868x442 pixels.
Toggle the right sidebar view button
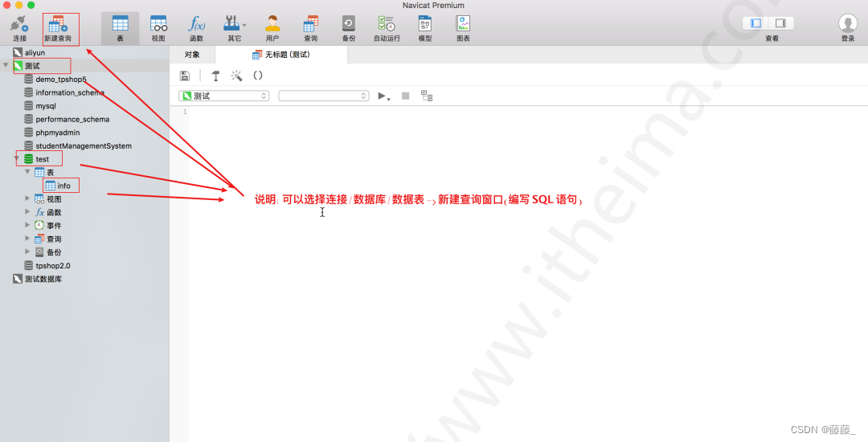[x=780, y=23]
